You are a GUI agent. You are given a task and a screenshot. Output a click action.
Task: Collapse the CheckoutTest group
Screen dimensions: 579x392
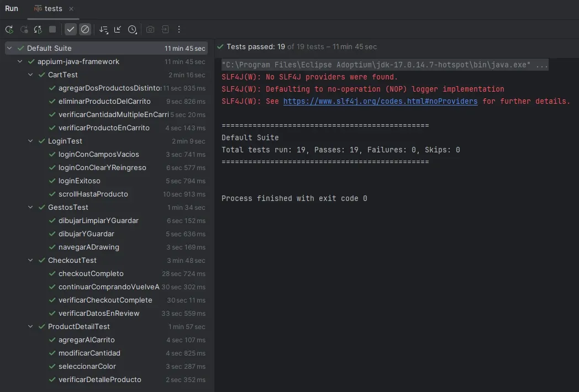(x=30, y=260)
